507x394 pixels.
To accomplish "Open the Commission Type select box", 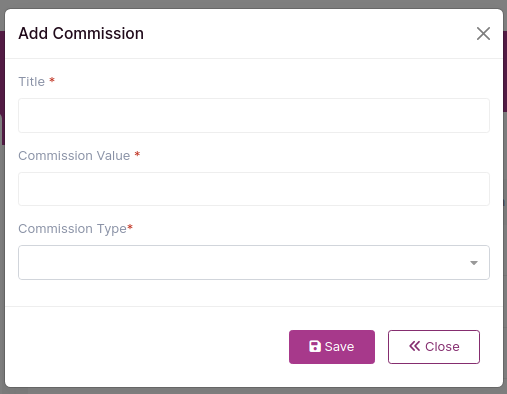I will click(x=254, y=262).
